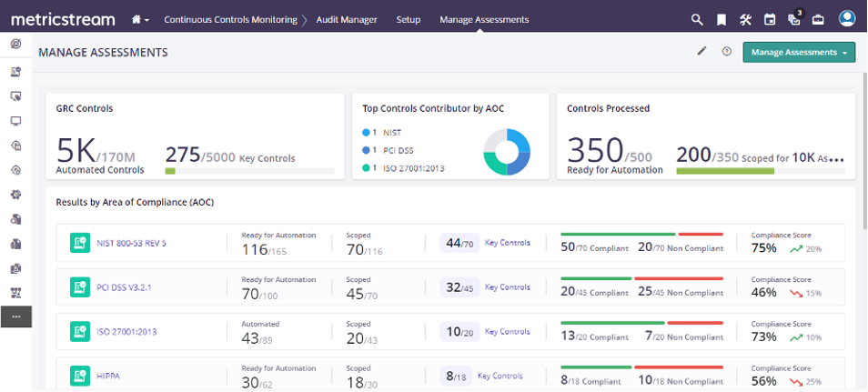
Task: Click the green icon beside HIPPA
Action: (x=80, y=376)
